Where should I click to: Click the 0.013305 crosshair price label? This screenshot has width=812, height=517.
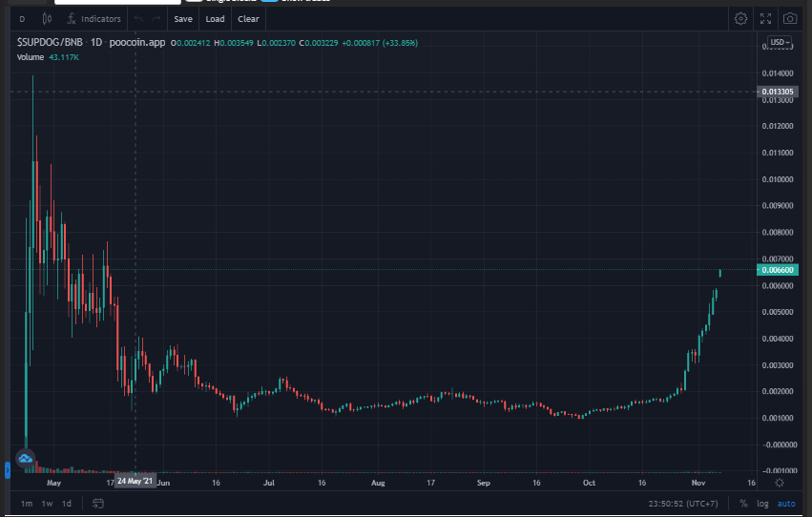point(778,92)
